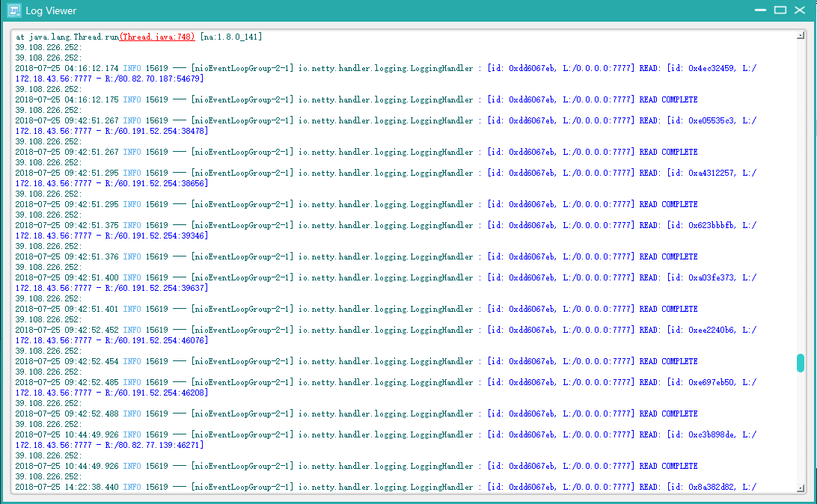
Task: Grab the teal scrollbar thumb
Action: (x=799, y=362)
